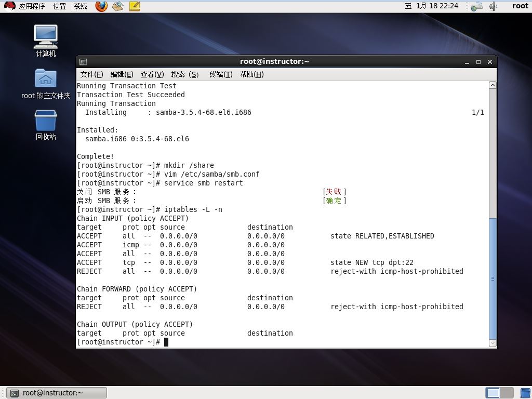Viewport: 532px width, 399px height.
Task: Click the mail client launcher icon in top panel
Action: pos(118,6)
